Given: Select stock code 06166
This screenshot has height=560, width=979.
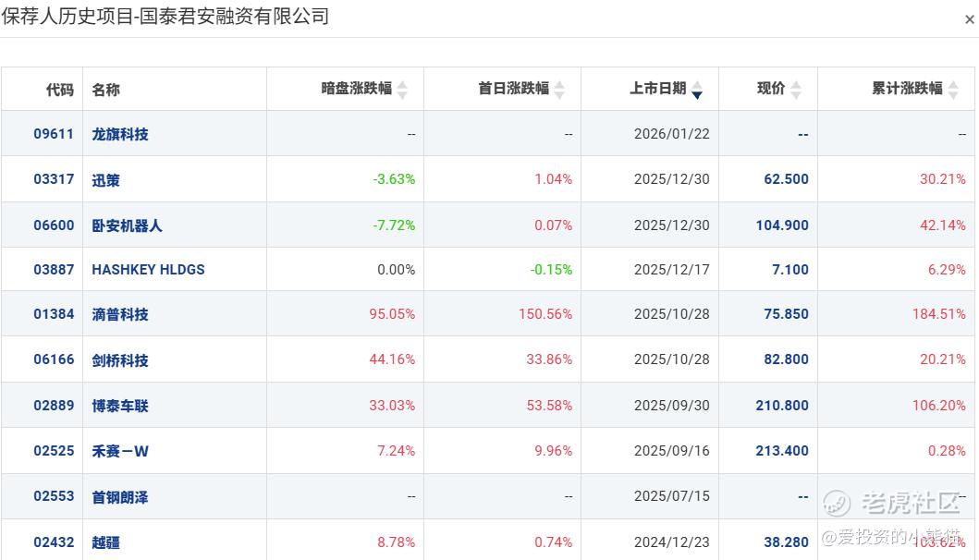Looking at the screenshot, I should click(54, 359).
